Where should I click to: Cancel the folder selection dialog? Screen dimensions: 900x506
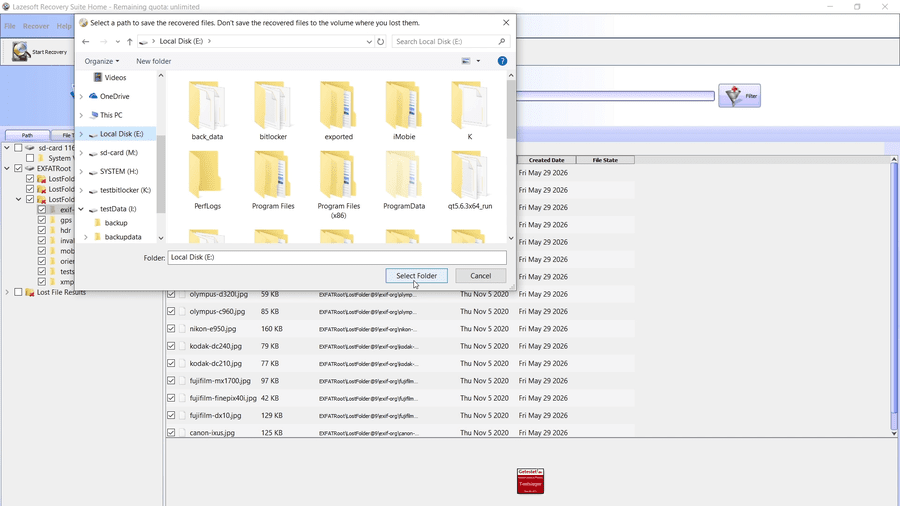[480, 276]
